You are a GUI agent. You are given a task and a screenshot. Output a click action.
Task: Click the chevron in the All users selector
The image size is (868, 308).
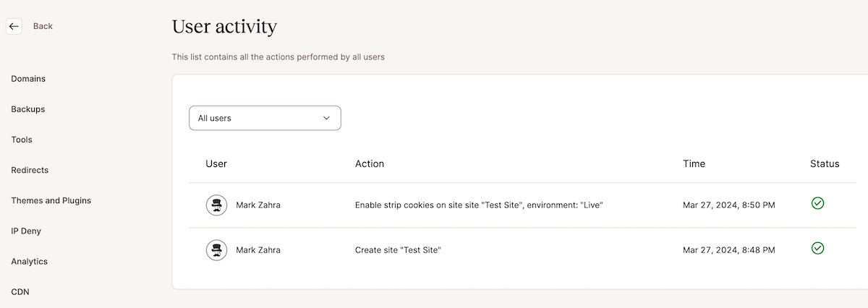[x=326, y=118]
